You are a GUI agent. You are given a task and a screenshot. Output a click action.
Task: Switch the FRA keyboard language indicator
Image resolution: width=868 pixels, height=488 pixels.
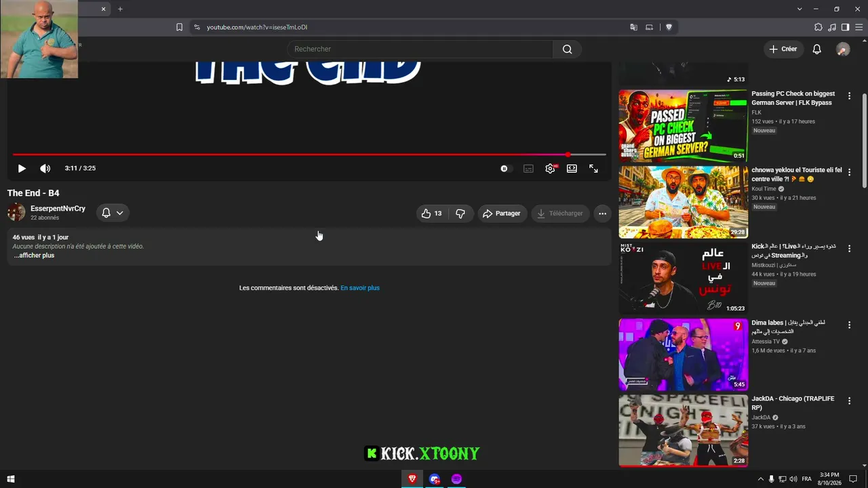pyautogui.click(x=806, y=479)
